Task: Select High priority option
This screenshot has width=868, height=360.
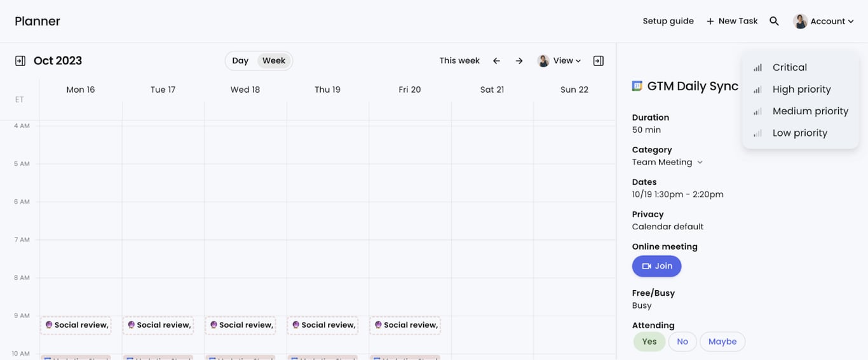Action: pos(801,90)
